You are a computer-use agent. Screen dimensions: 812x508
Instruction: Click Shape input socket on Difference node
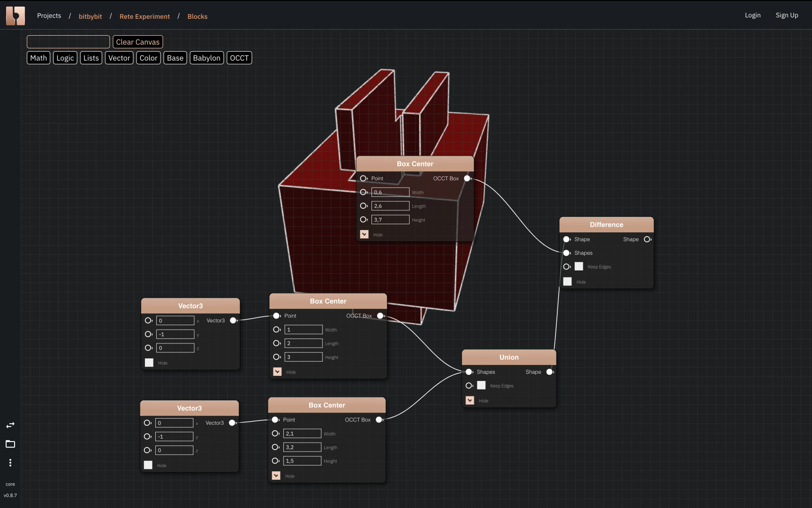tap(567, 239)
